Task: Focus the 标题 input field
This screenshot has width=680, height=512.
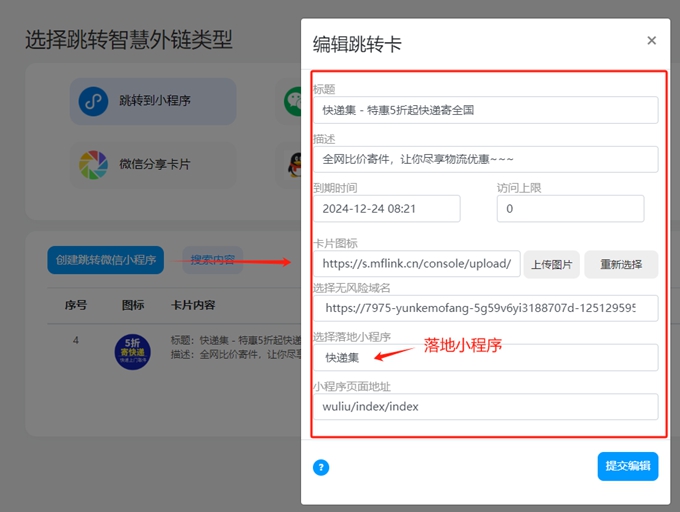Action: click(x=486, y=110)
